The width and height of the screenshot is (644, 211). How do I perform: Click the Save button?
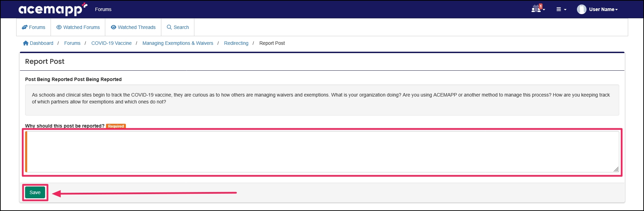coord(35,192)
